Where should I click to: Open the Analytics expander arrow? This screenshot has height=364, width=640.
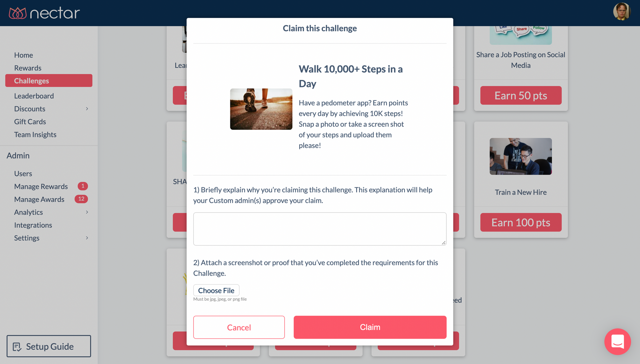point(87,212)
